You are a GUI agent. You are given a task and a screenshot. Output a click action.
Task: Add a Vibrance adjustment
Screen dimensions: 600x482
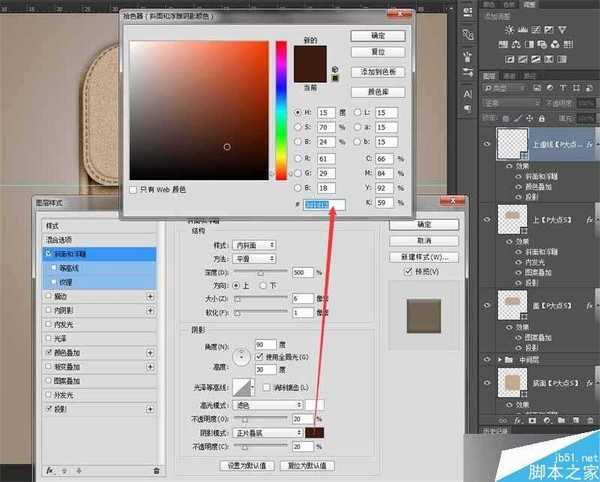(562, 30)
